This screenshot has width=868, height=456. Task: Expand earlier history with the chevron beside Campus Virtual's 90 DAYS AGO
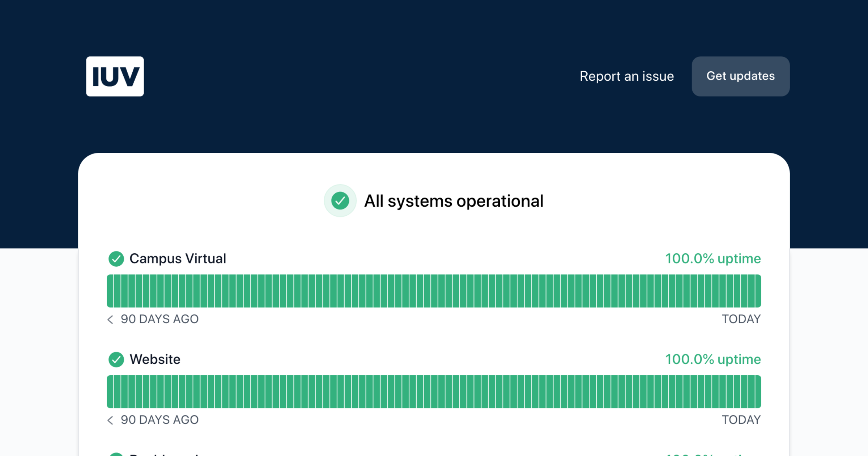pyautogui.click(x=110, y=320)
